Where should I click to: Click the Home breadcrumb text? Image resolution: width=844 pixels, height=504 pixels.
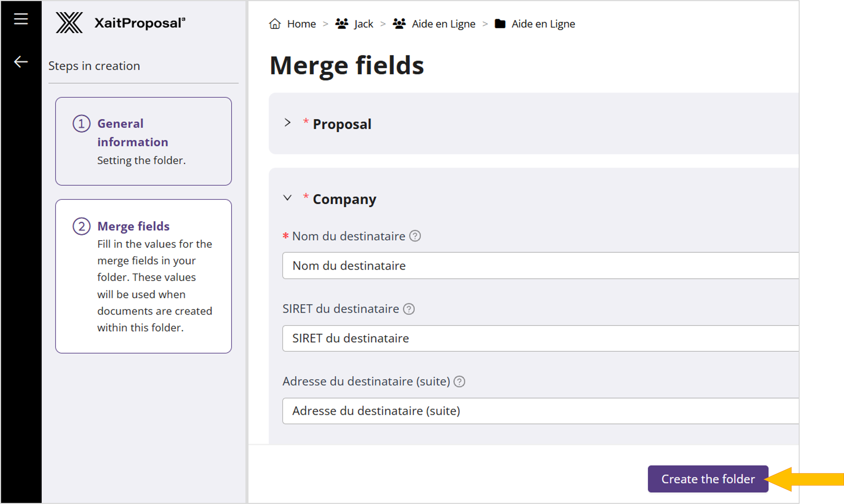pos(301,24)
